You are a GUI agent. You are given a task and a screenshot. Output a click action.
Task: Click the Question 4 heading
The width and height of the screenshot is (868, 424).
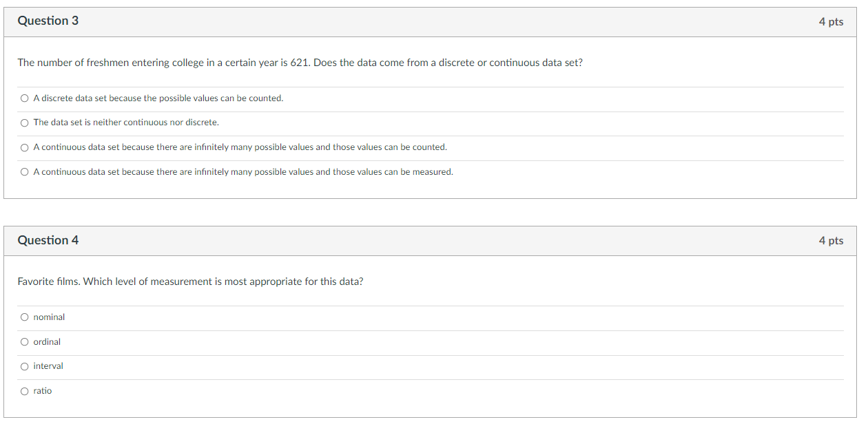coord(48,240)
